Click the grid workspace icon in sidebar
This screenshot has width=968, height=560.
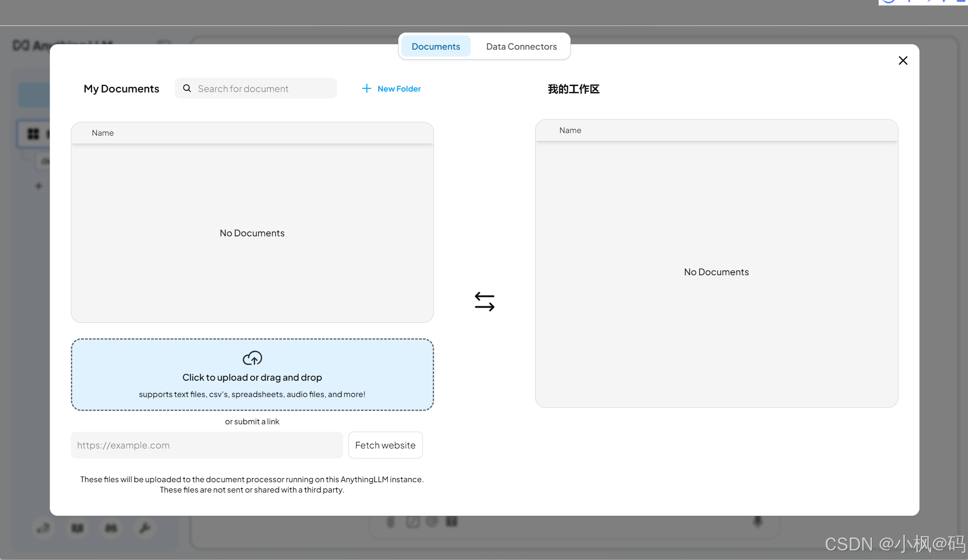click(x=33, y=134)
